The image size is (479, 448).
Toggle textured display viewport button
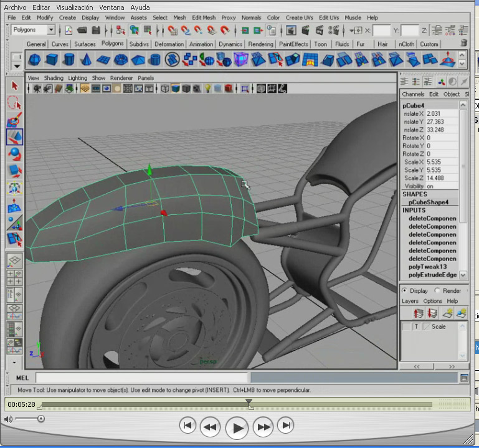tap(197, 89)
